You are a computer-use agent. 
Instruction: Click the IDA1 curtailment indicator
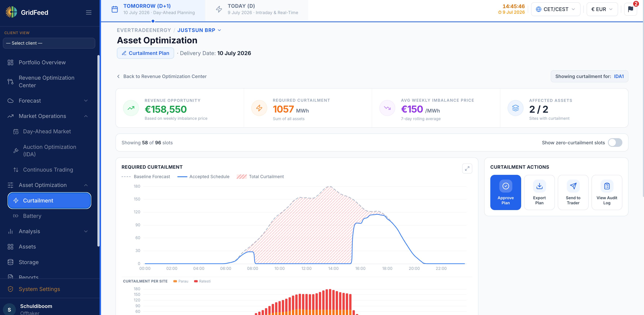click(x=619, y=76)
